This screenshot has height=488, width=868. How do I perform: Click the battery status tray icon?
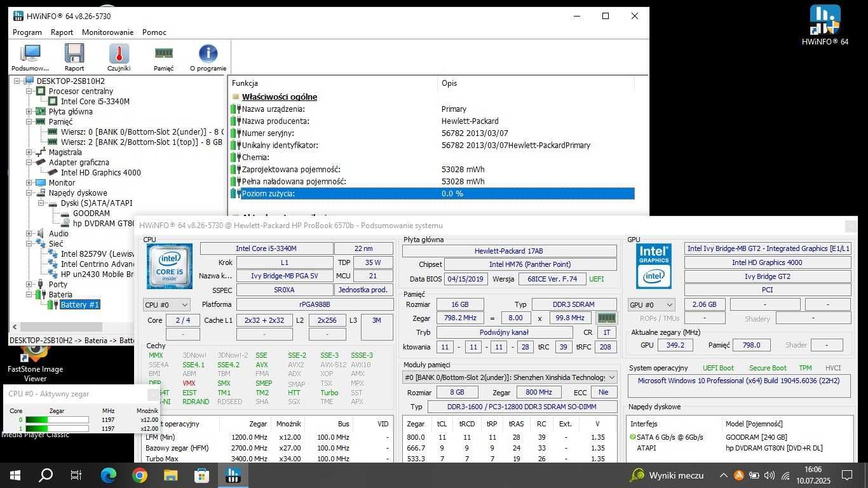click(754, 475)
